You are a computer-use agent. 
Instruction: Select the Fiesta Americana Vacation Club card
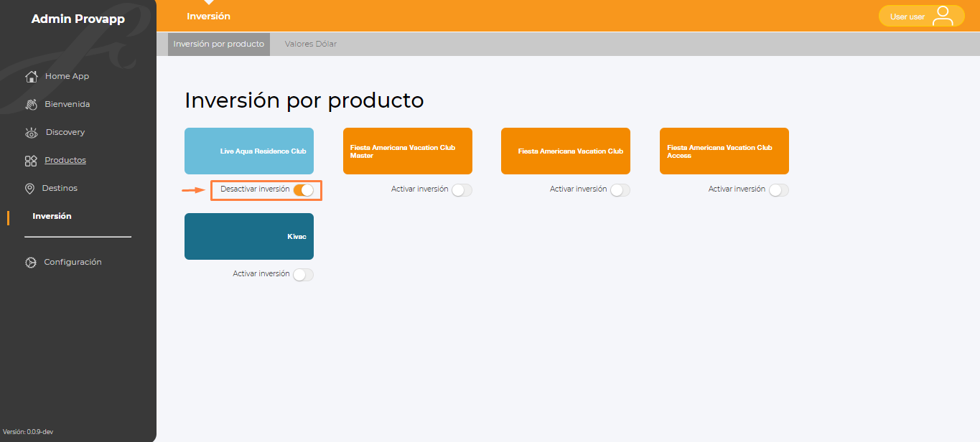566,151
